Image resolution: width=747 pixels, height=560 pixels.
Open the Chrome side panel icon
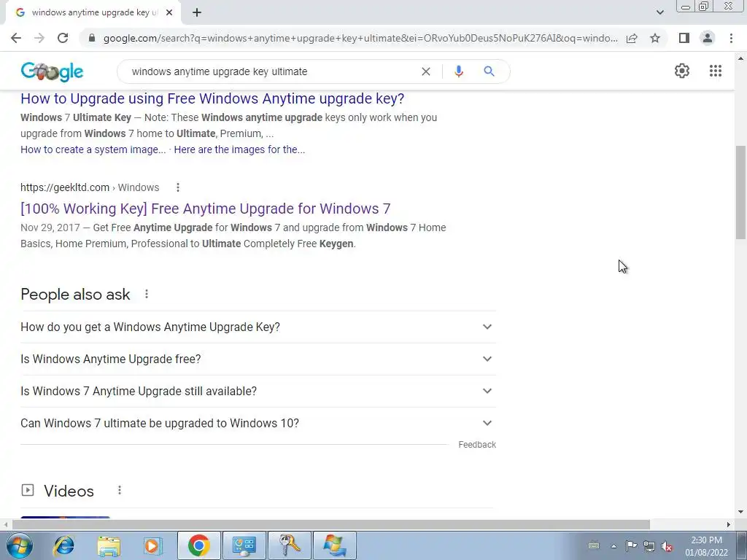click(x=684, y=38)
